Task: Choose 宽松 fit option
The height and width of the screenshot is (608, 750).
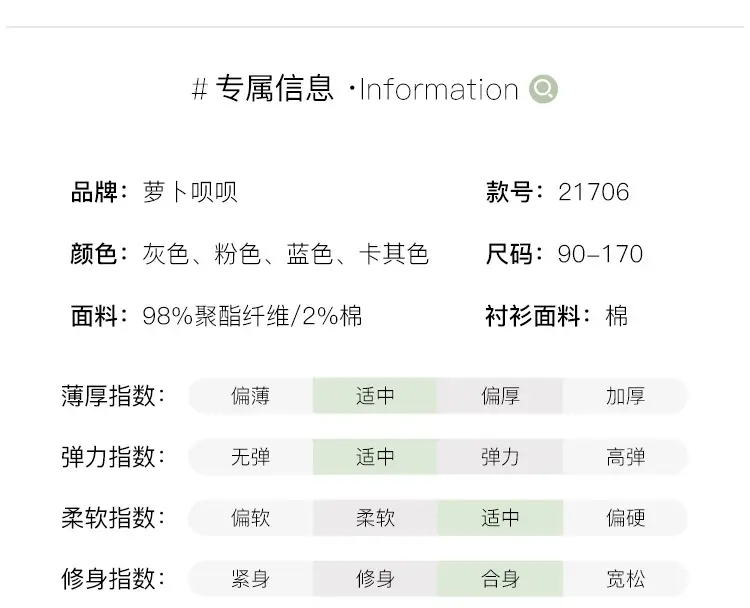Action: (x=625, y=578)
